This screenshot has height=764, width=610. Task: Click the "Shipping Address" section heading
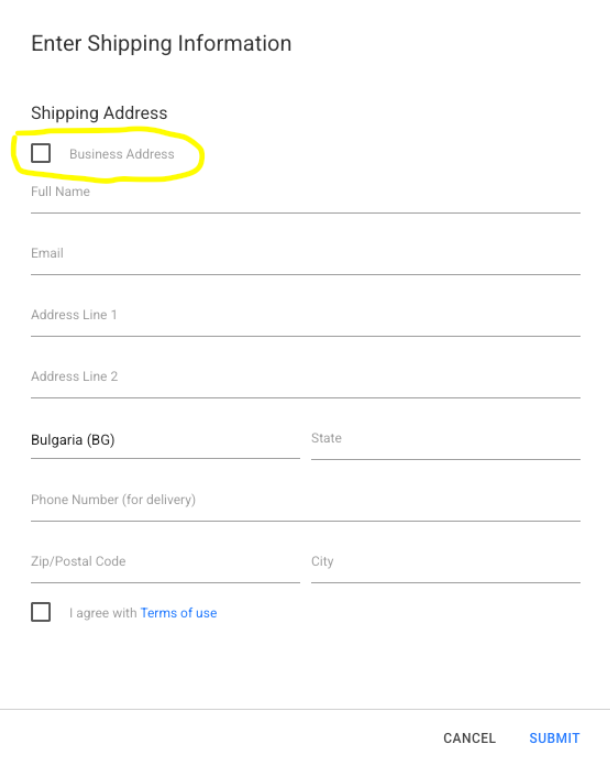pos(99,113)
